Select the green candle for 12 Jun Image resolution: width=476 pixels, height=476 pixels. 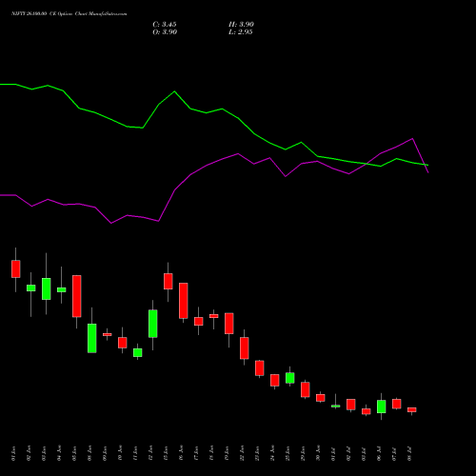point(153,324)
